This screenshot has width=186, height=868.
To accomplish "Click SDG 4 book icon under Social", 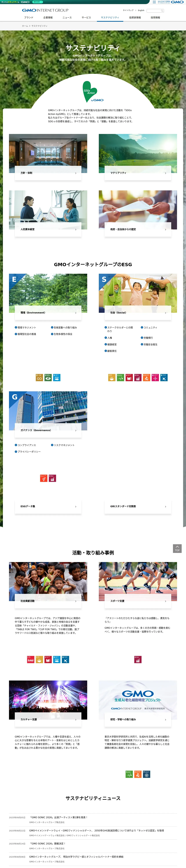I will click(129, 377).
